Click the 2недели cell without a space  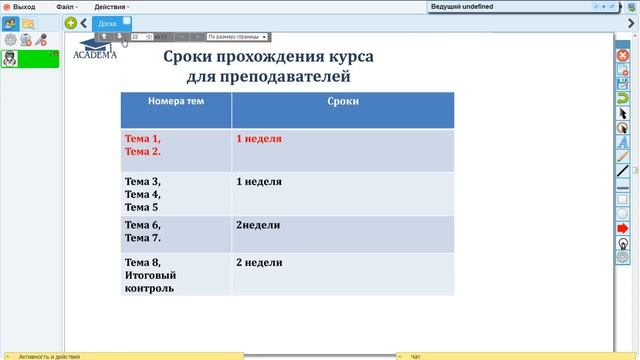point(343,234)
